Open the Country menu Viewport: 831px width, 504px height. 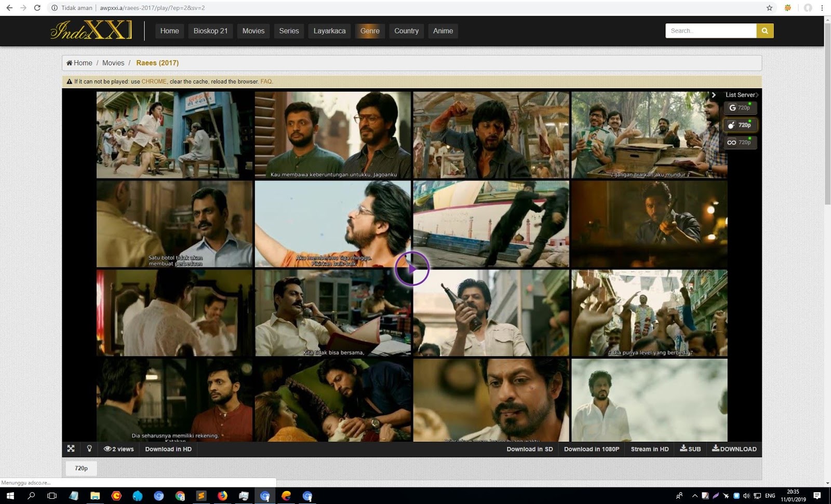click(x=406, y=31)
